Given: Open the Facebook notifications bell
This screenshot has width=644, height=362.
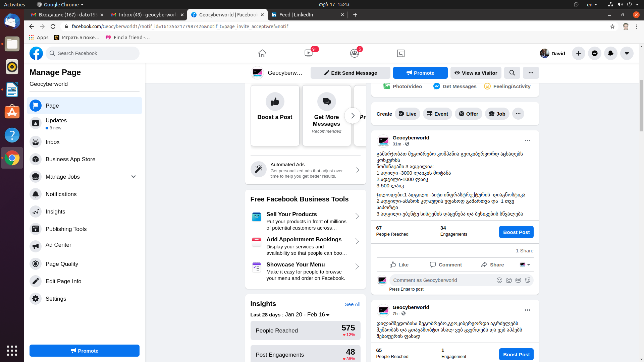Looking at the screenshot, I should pos(610,53).
